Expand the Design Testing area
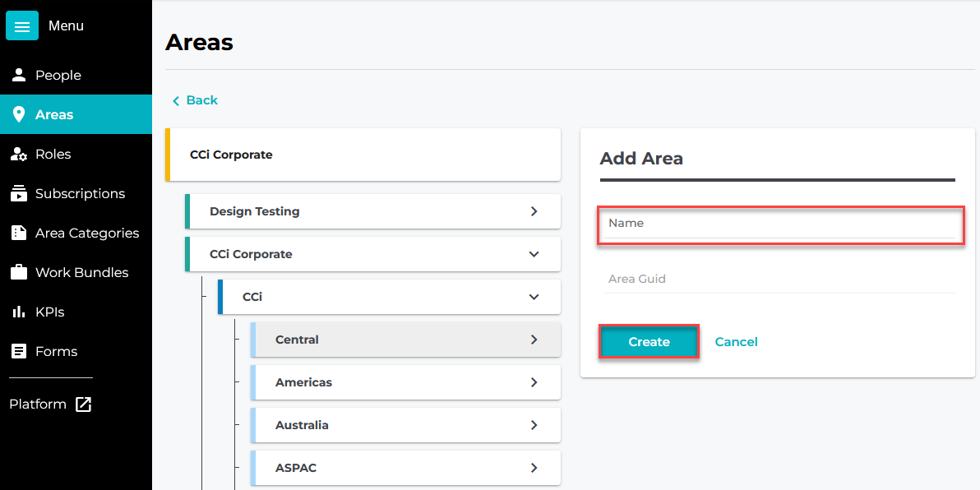Image resolution: width=980 pixels, height=490 pixels. coord(534,211)
